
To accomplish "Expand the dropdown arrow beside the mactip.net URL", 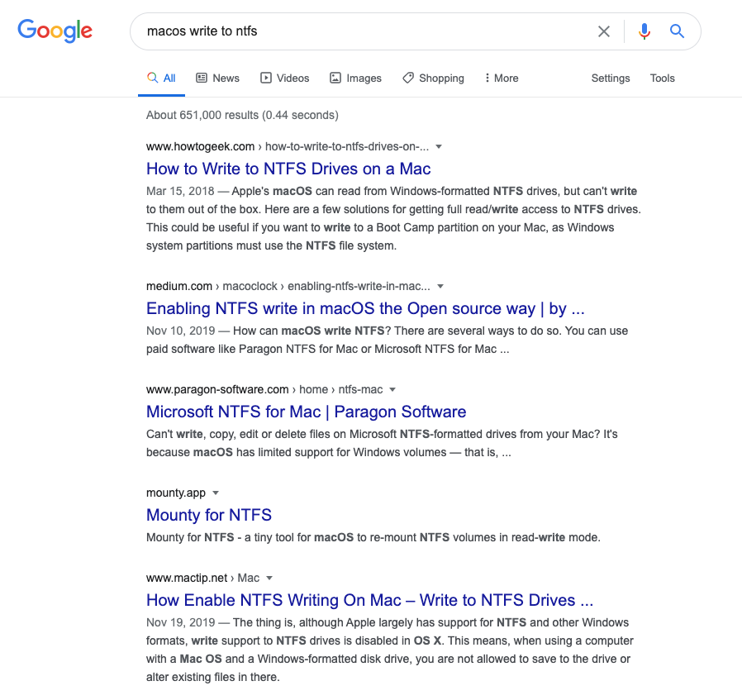I will [269, 578].
